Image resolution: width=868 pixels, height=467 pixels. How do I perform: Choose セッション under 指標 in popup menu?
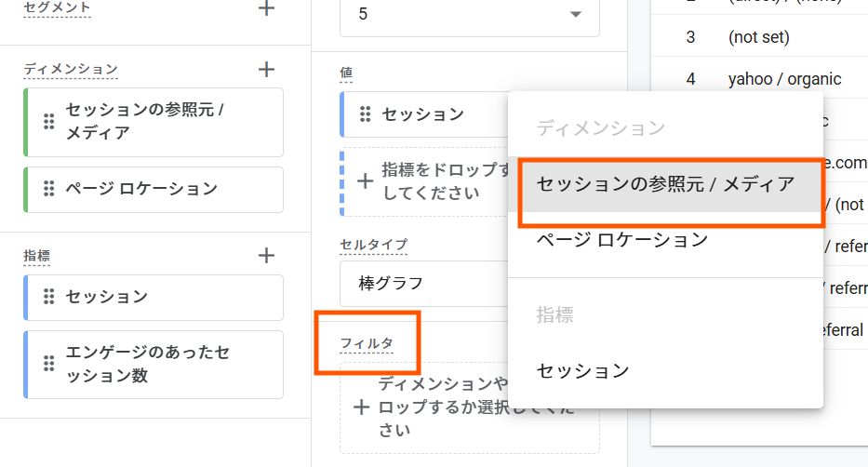[582, 370]
